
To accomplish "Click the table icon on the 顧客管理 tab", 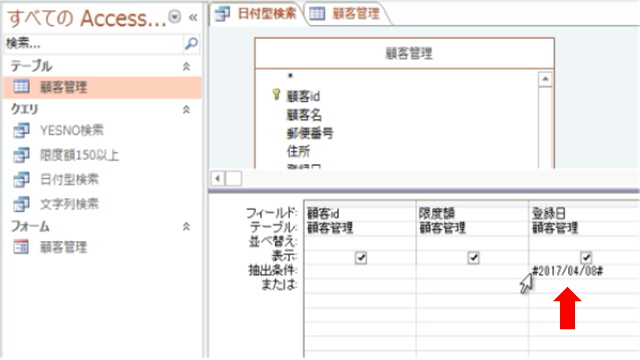I will point(317,14).
